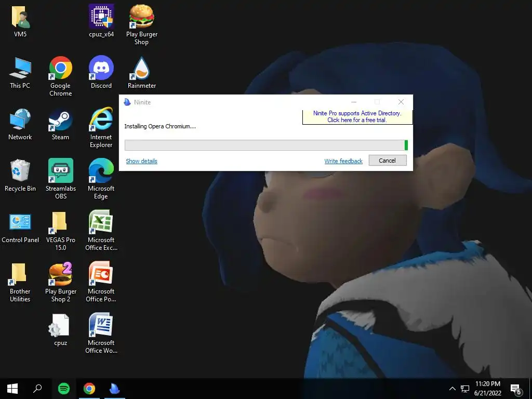Launch cpuz_x64 from the desktop
This screenshot has height=399, width=532.
(x=101, y=21)
